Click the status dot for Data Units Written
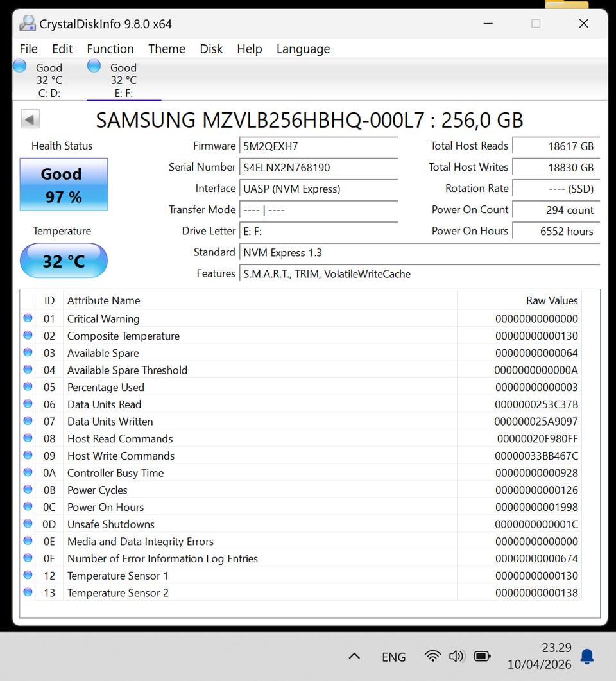Viewport: 616px width, 681px height. 28,420
